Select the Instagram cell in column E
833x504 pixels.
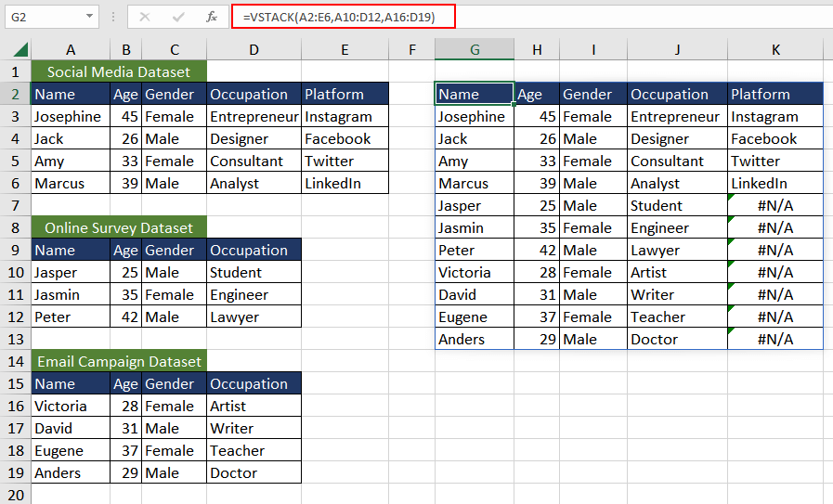[x=345, y=116]
